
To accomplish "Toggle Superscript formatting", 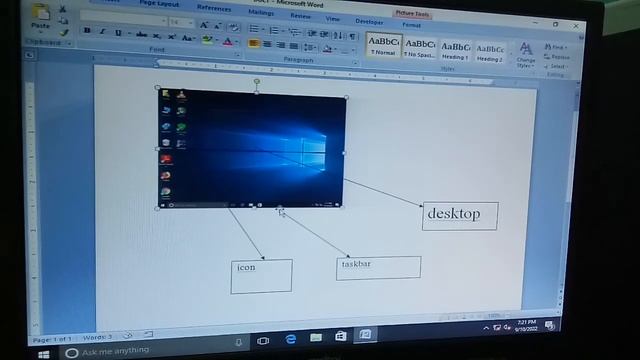I will click(172, 37).
